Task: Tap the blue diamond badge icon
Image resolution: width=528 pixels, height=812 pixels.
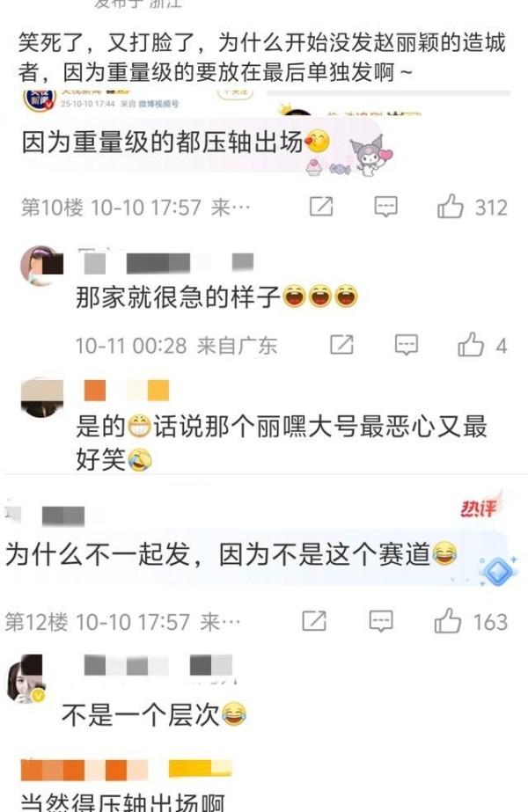Action: click(497, 571)
